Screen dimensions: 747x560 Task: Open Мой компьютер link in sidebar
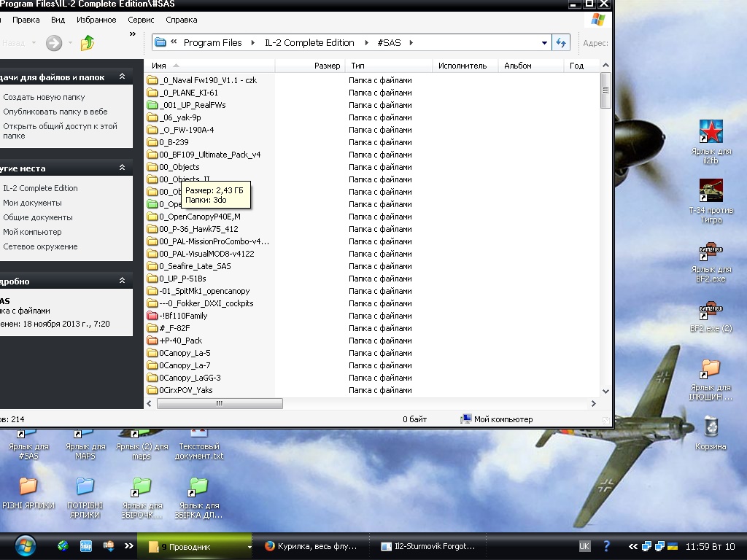(32, 232)
